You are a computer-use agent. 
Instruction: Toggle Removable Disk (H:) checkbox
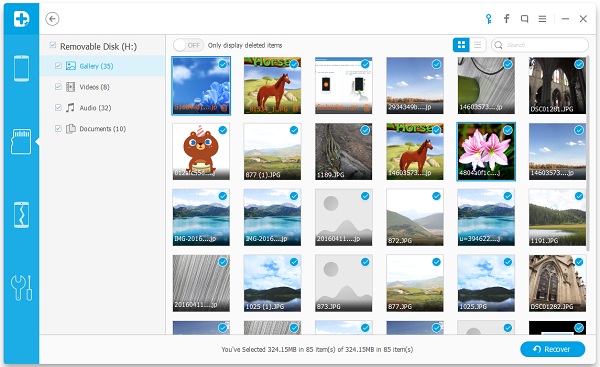(53, 46)
